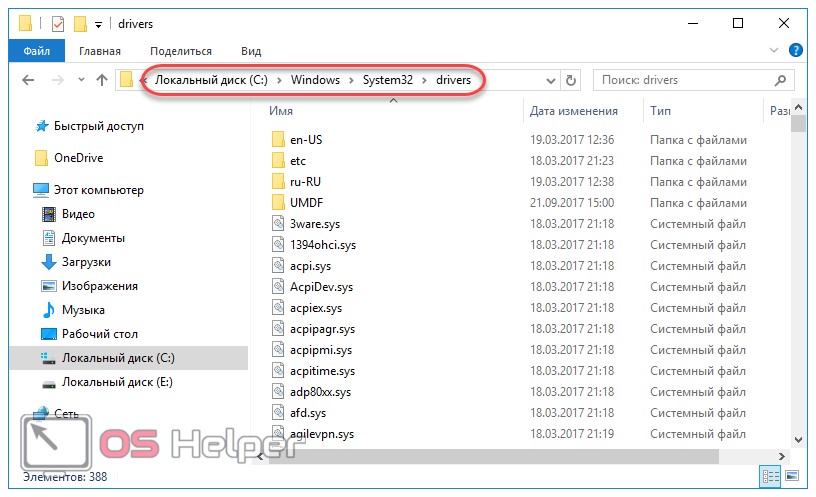The image size is (816, 497).
Task: Select Этот компьютер in navigation pane
Action: click(98, 190)
